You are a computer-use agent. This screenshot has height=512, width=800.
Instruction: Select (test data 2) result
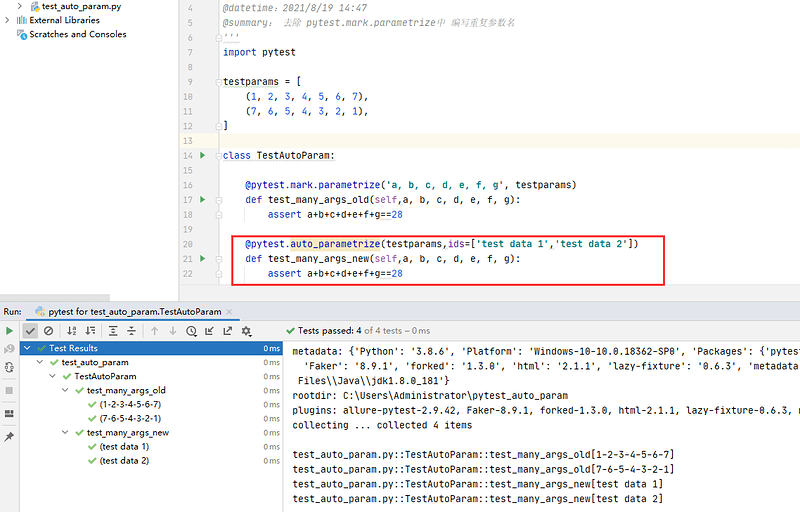[x=124, y=460]
